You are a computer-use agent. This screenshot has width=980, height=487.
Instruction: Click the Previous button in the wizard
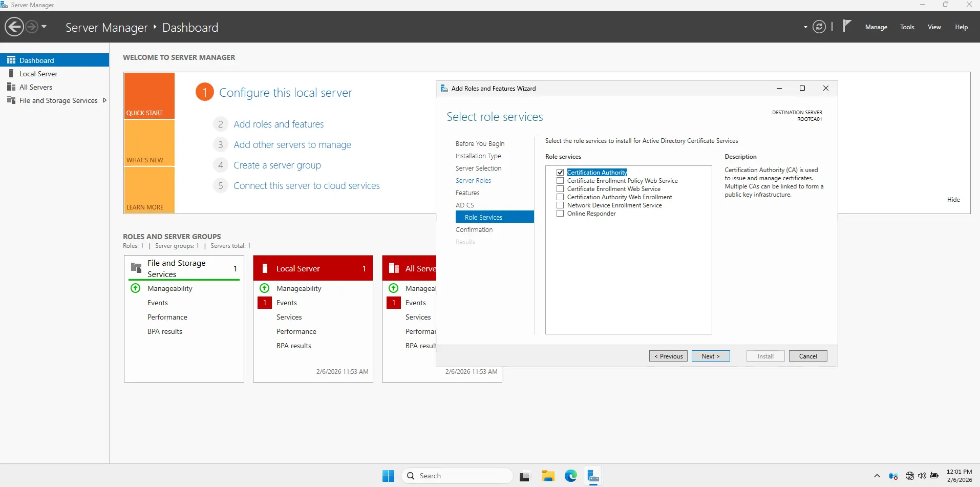[x=668, y=356]
